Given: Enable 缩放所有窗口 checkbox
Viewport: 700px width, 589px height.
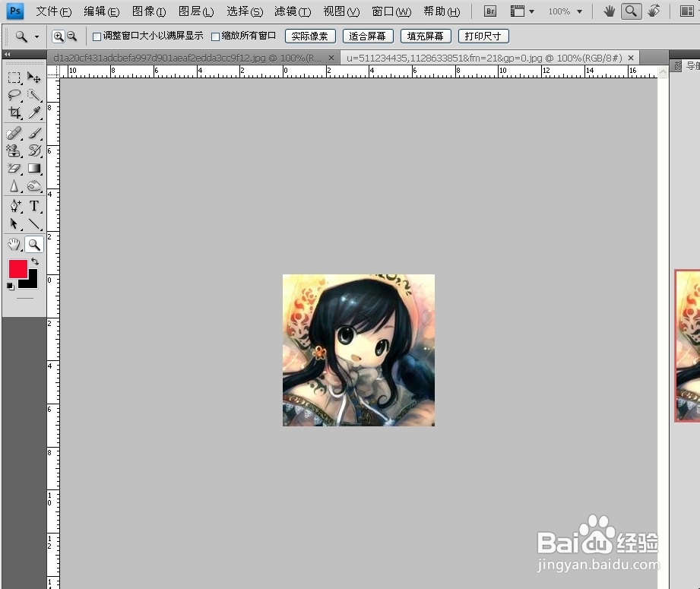Looking at the screenshot, I should click(x=215, y=36).
